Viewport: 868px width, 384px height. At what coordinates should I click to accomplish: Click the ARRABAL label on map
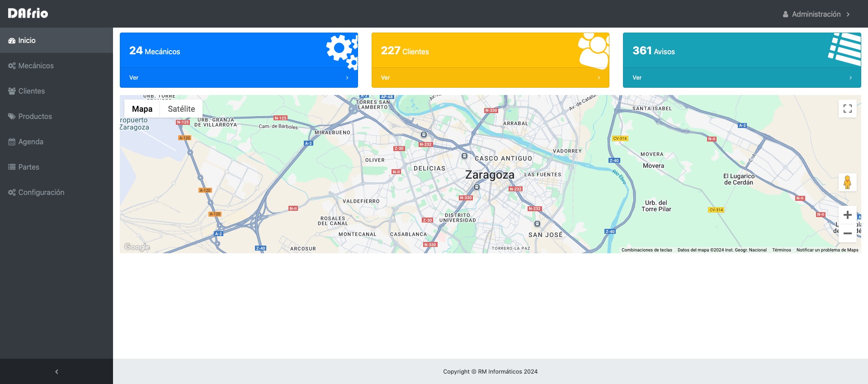click(x=515, y=123)
